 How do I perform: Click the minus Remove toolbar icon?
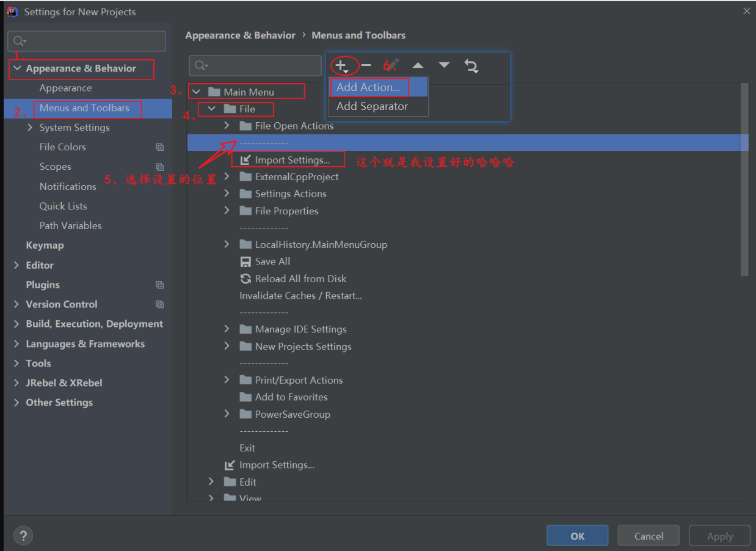pyautogui.click(x=366, y=65)
